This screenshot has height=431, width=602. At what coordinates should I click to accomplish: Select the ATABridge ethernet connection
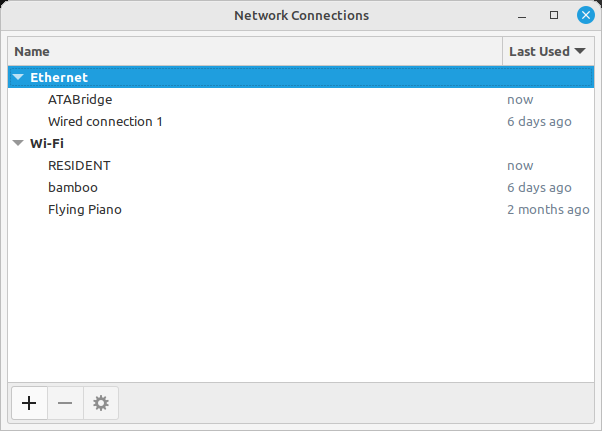click(80, 99)
